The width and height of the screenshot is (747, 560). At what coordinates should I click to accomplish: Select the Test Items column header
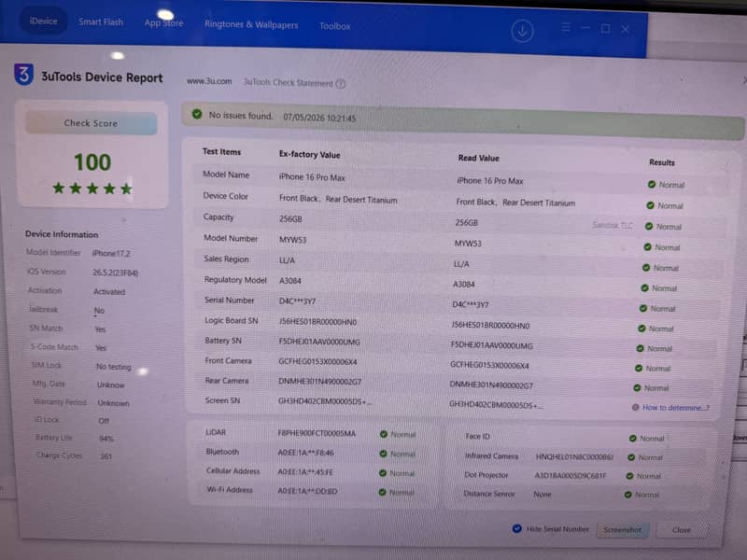pos(221,151)
